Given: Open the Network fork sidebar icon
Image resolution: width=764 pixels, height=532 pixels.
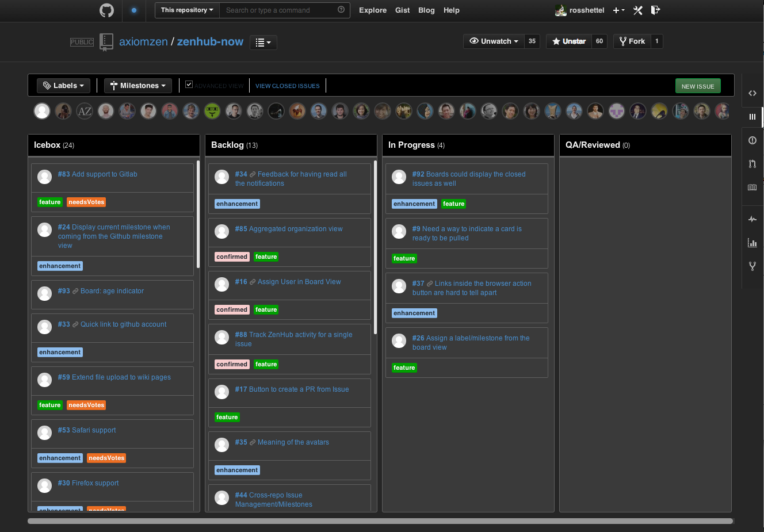Looking at the screenshot, I should tap(752, 266).
